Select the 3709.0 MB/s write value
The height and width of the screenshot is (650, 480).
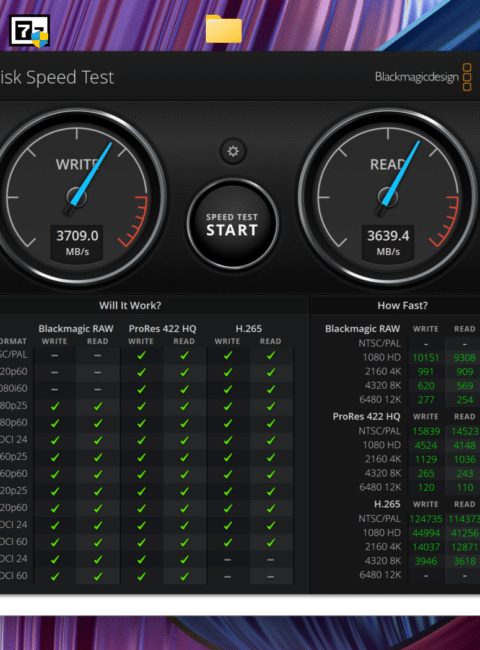point(77,235)
